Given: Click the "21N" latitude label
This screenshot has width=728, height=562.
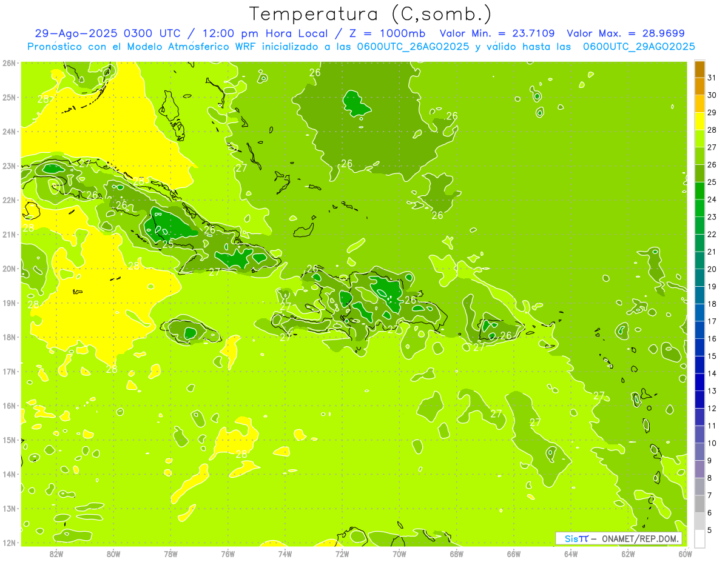Looking at the screenshot, I should coord(9,235).
